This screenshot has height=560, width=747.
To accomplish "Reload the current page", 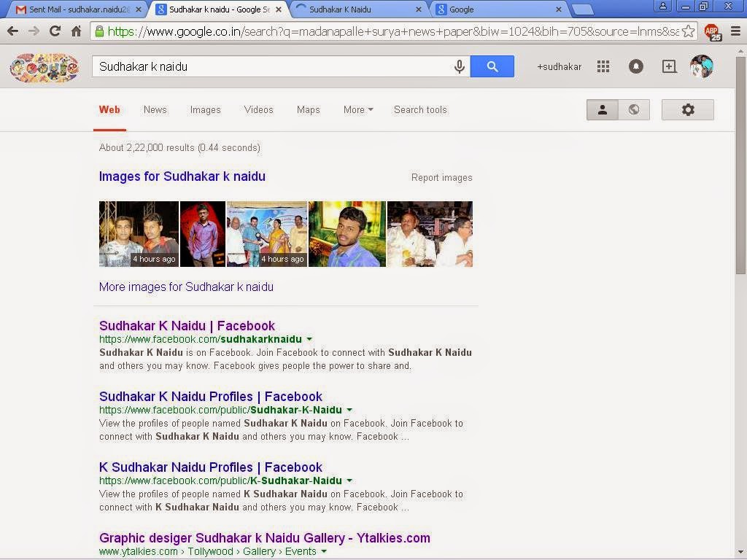I will [55, 31].
